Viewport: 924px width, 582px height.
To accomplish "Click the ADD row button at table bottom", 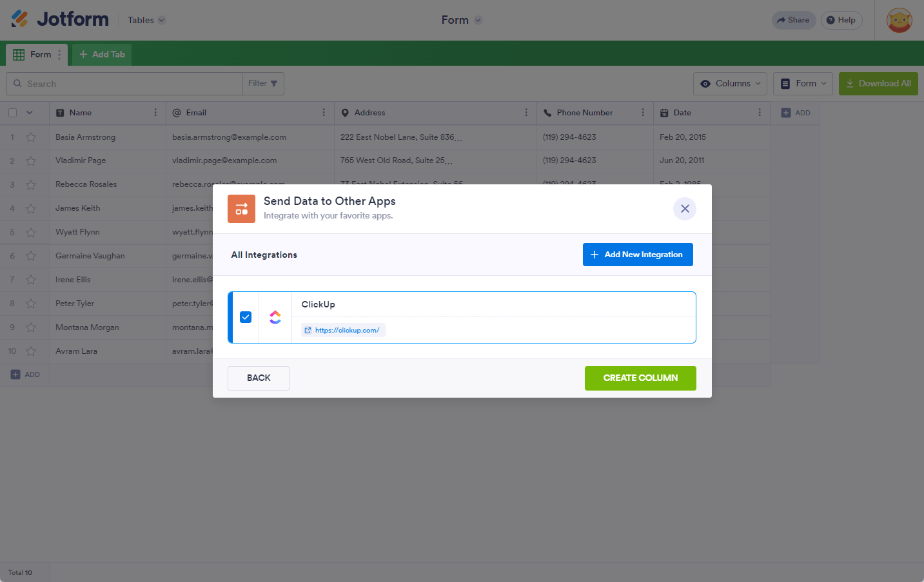I will coord(25,374).
